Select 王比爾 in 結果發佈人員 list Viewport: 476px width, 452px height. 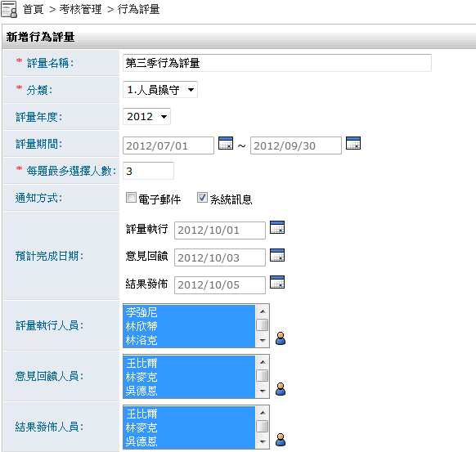(x=190, y=414)
